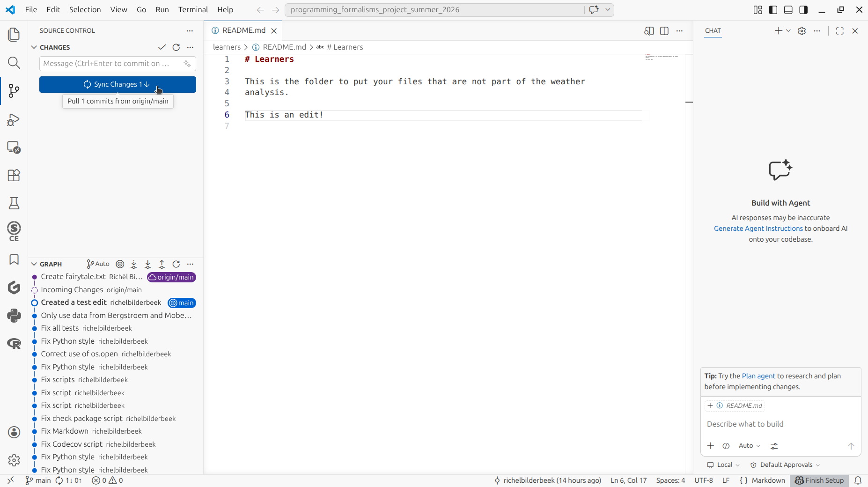Commit changes with the checkmark icon
868x487 pixels.
coord(162,47)
